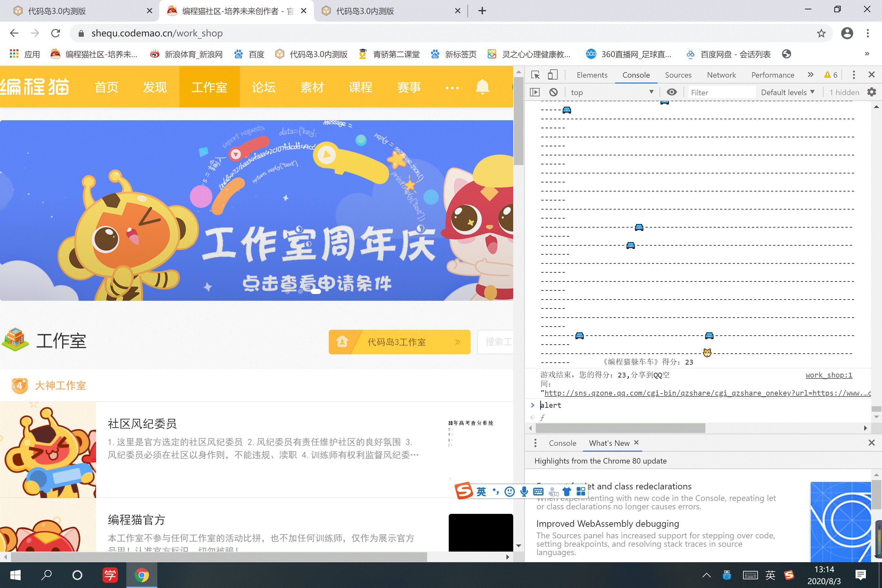Open the 百度网盘 - 会话列表 bookmark
Viewport: 882px width, 588px height.
728,54
